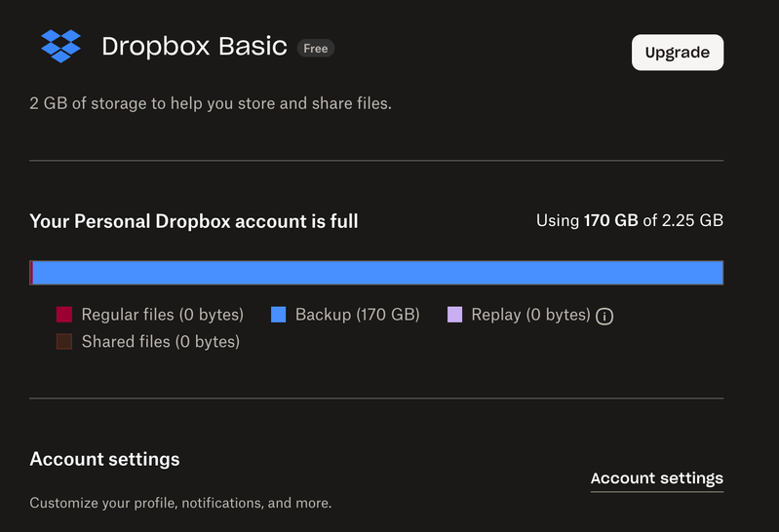This screenshot has height=532, width=779.
Task: Click the blue storage usage bar
Action: [376, 273]
